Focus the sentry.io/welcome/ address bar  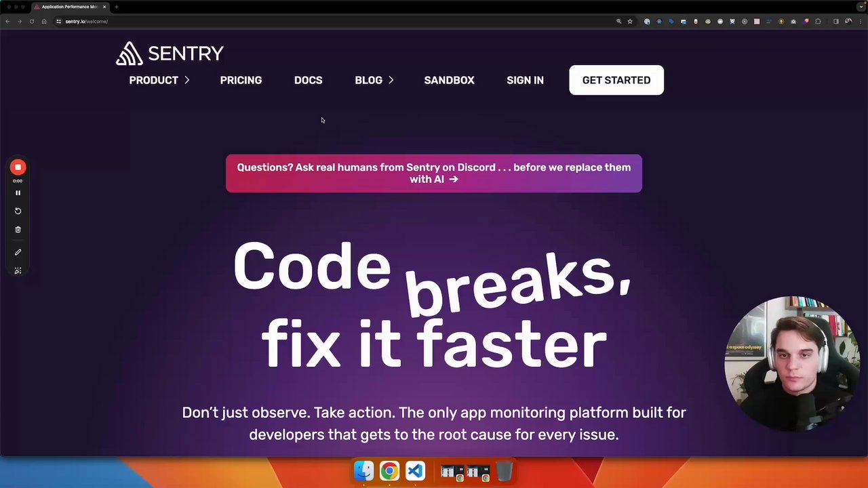click(x=339, y=22)
